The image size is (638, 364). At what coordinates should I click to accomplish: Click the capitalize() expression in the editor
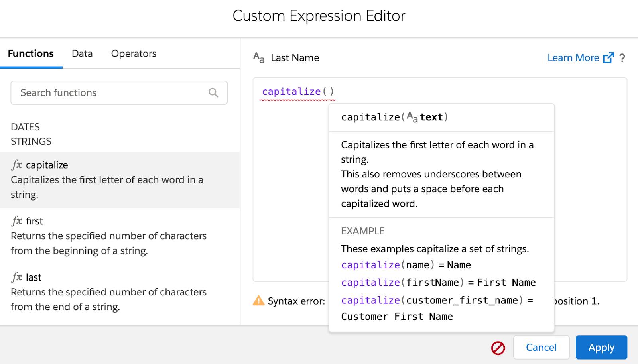tap(298, 92)
